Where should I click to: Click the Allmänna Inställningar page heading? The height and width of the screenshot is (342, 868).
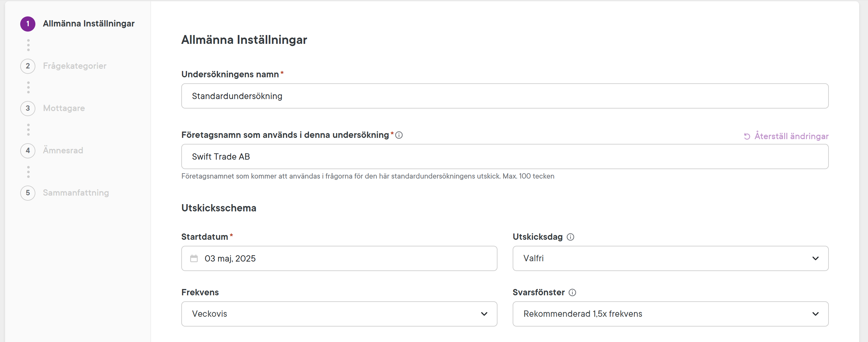click(244, 40)
